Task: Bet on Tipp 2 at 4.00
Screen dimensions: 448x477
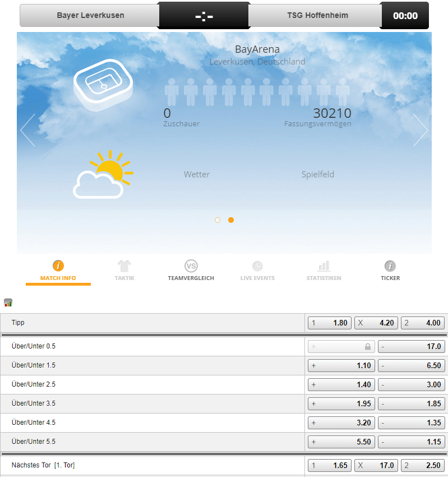Action: pos(423,323)
